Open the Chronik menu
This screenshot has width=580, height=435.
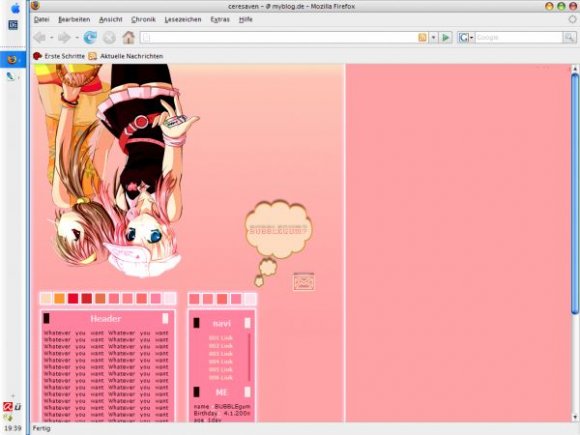point(143,19)
